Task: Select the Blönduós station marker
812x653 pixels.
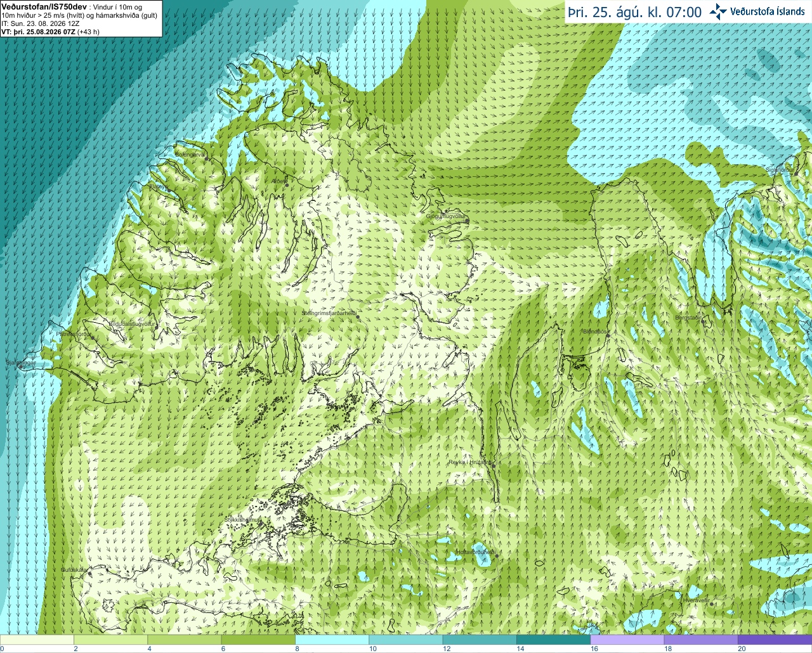Action: pyautogui.click(x=608, y=336)
